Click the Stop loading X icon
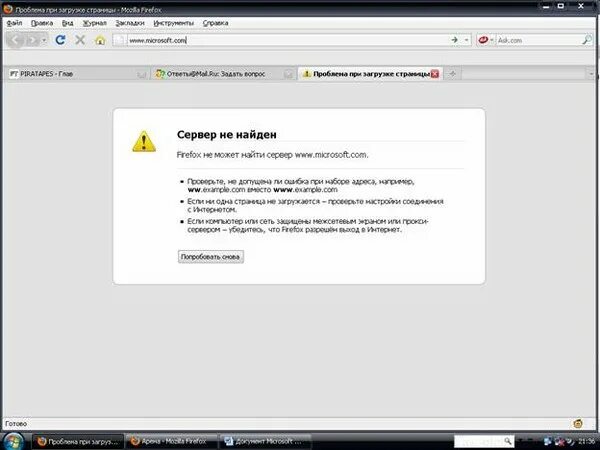The width and height of the screenshot is (600, 450). point(80,40)
